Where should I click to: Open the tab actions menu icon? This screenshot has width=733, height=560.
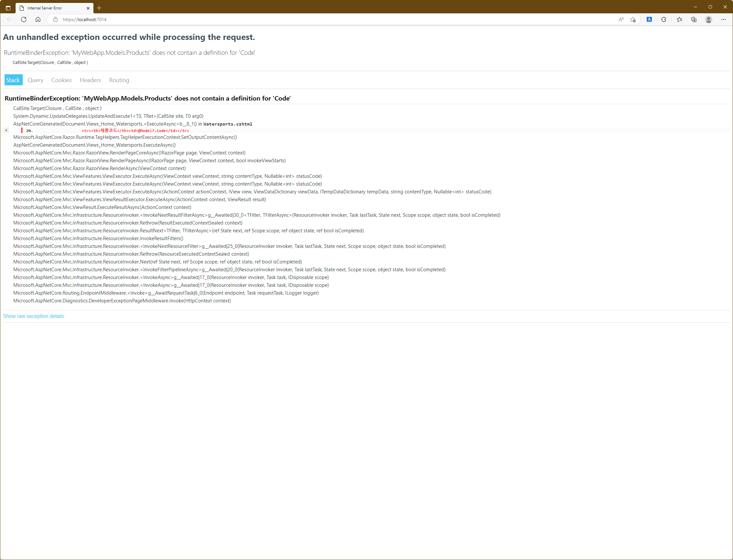click(x=8, y=8)
